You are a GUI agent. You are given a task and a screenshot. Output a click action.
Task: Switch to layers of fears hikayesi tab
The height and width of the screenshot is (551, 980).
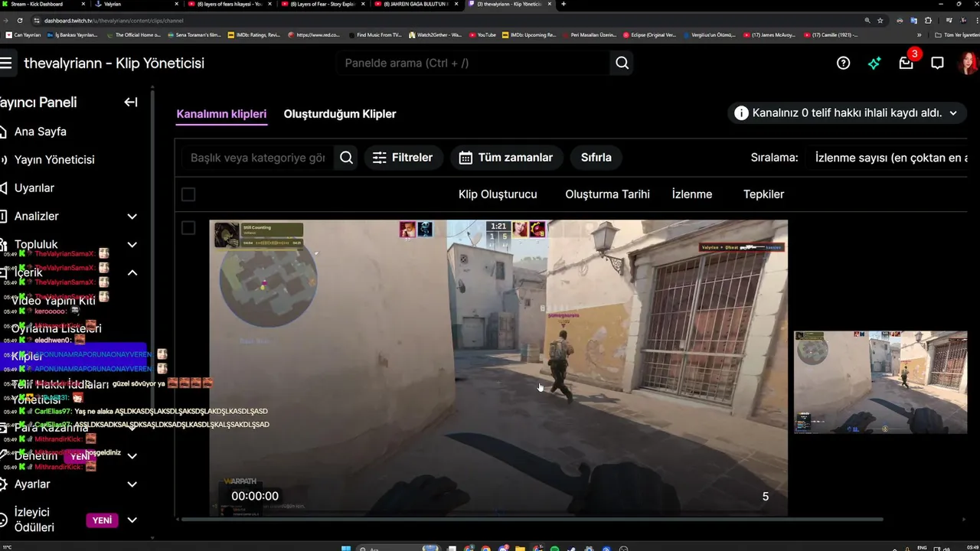coord(230,4)
